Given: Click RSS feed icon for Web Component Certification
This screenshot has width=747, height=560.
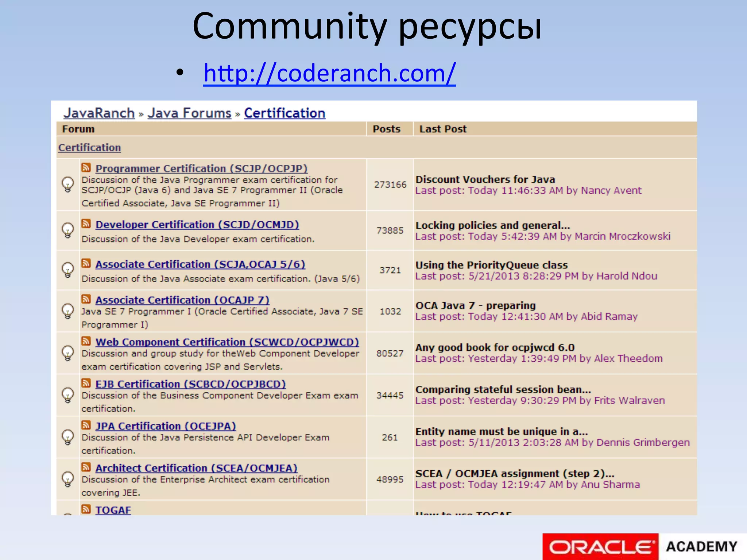Looking at the screenshot, I should click(x=86, y=341).
